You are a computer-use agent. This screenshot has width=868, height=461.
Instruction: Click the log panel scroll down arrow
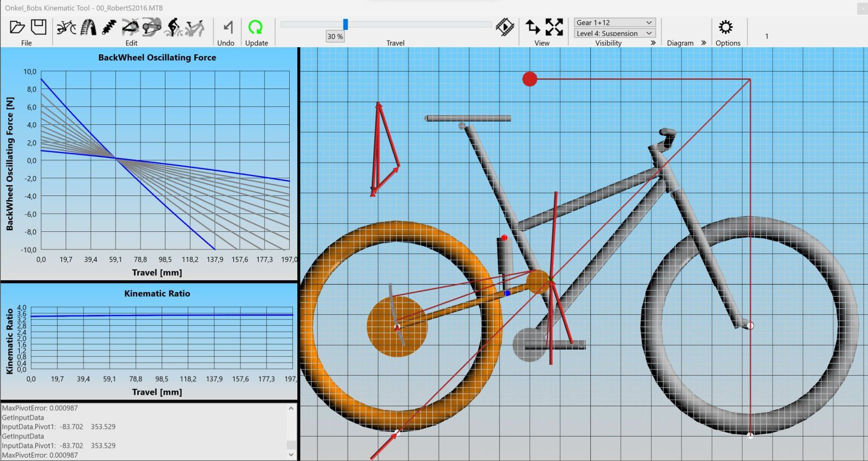pos(291,454)
